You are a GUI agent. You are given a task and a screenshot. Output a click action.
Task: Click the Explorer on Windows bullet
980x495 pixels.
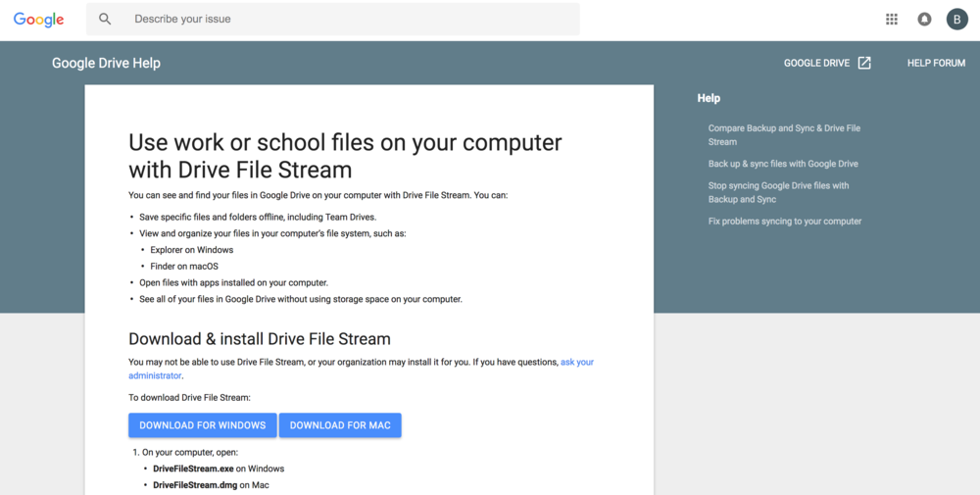point(192,250)
